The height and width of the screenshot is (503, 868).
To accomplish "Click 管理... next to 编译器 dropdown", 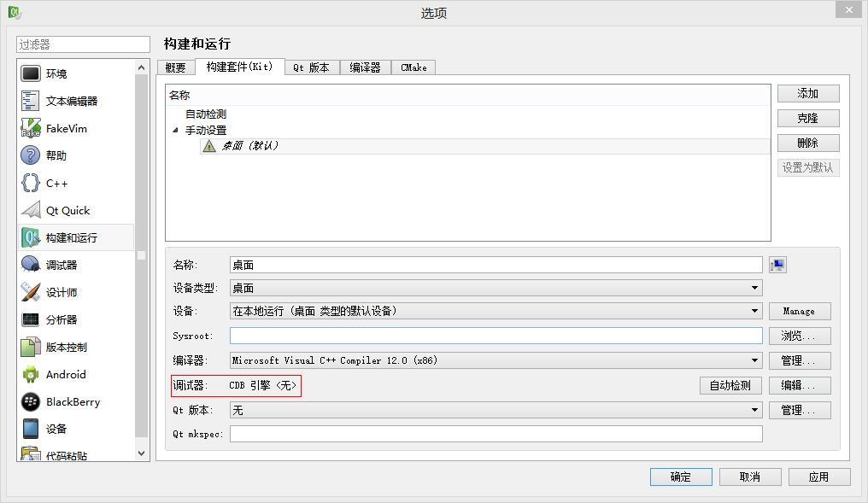I will pos(800,360).
